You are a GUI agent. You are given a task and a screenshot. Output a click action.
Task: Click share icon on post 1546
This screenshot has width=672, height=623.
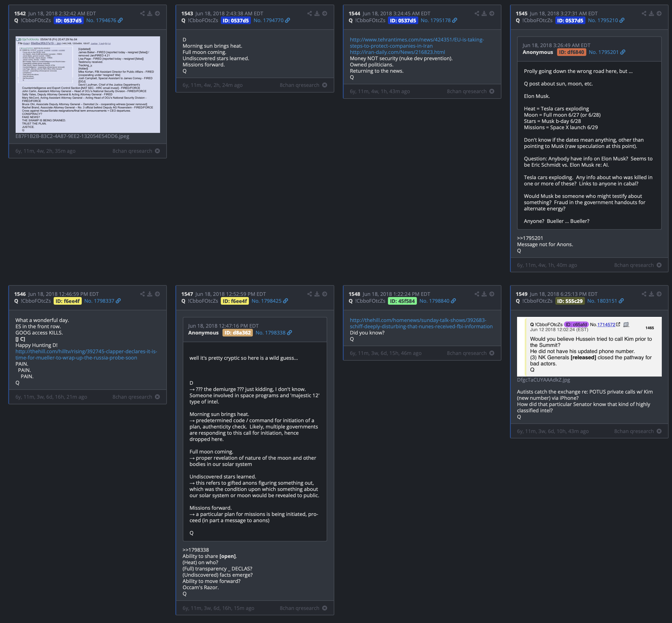tap(142, 294)
